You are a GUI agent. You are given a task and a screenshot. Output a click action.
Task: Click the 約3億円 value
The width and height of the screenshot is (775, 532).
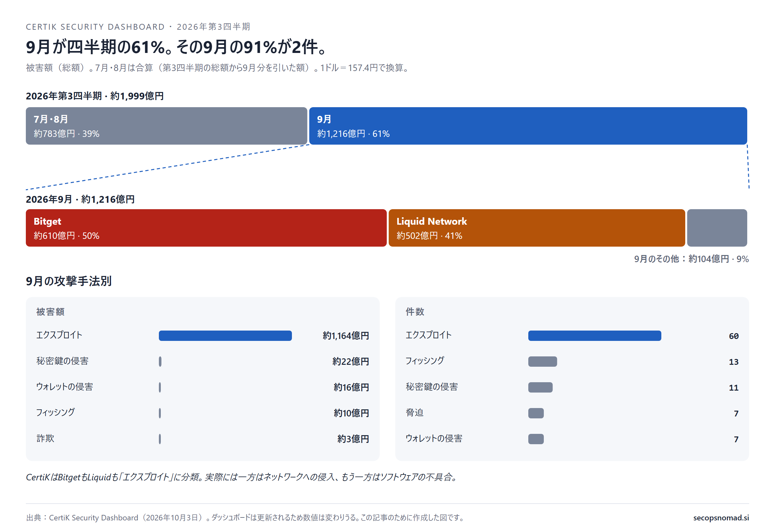click(x=353, y=439)
